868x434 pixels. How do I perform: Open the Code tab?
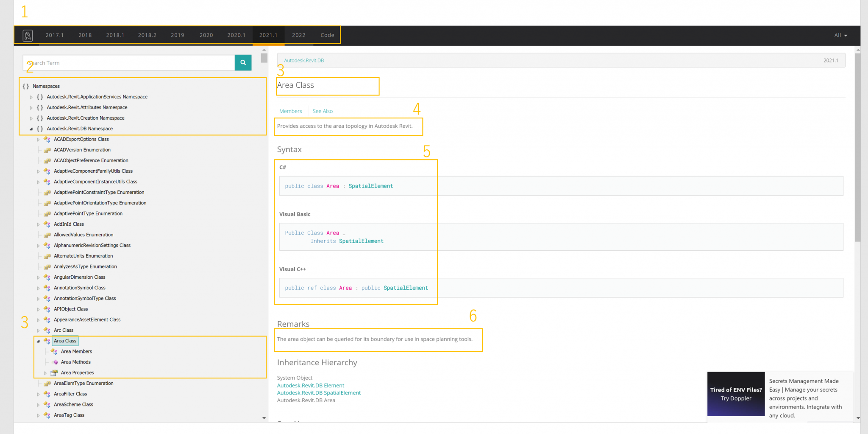[x=327, y=35]
